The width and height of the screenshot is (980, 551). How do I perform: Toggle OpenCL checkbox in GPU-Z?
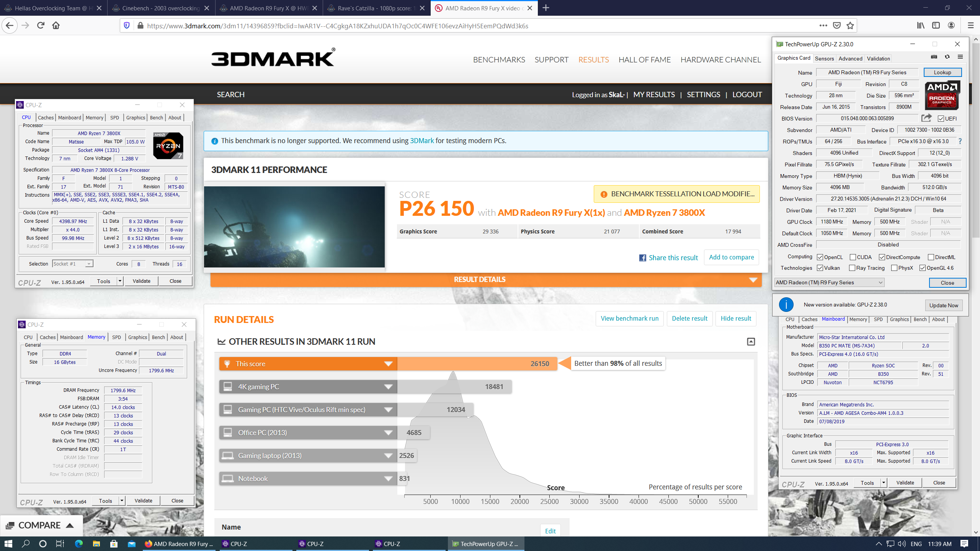820,257
